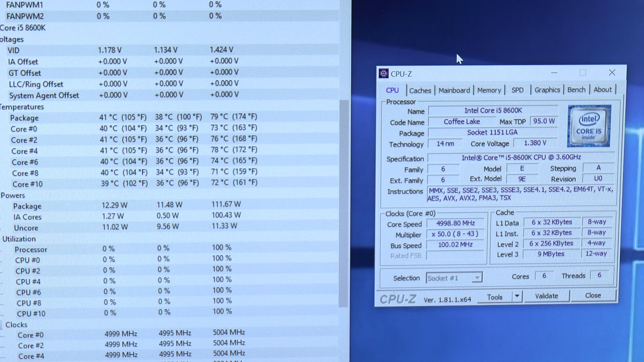Click the Technology value 14 nm
Viewport: 644px width, 362px height.
[x=445, y=143]
